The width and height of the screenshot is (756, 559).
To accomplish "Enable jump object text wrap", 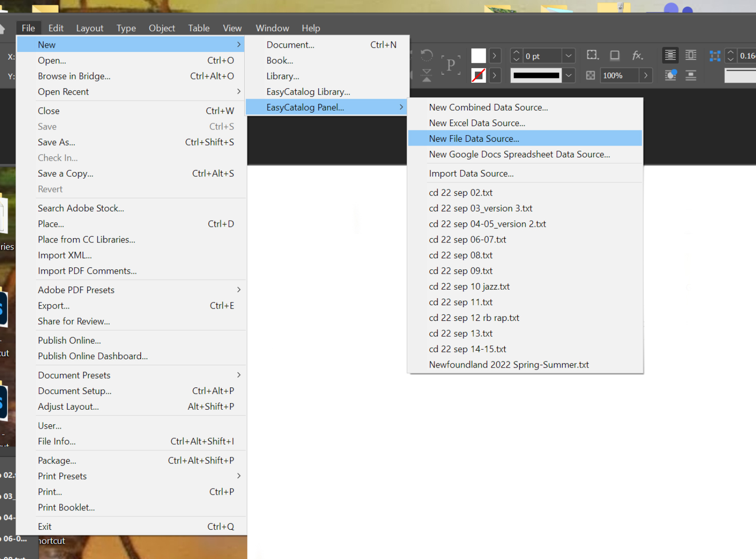I will [691, 75].
